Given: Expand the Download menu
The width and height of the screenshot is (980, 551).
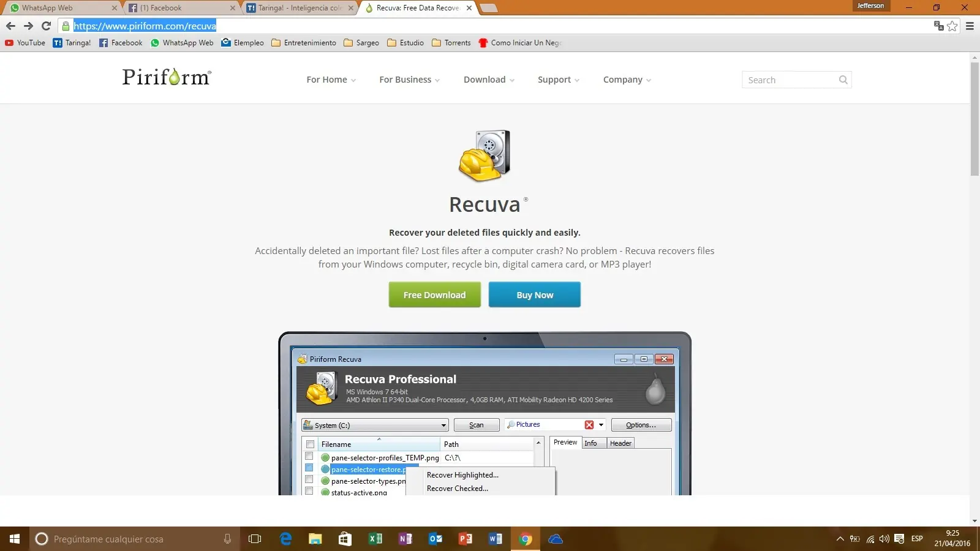Looking at the screenshot, I should coord(489,80).
